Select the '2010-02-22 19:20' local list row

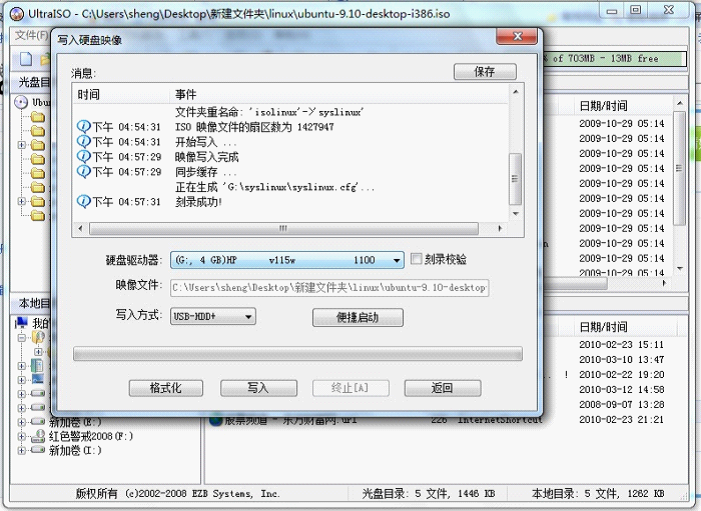pyautogui.click(x=621, y=374)
